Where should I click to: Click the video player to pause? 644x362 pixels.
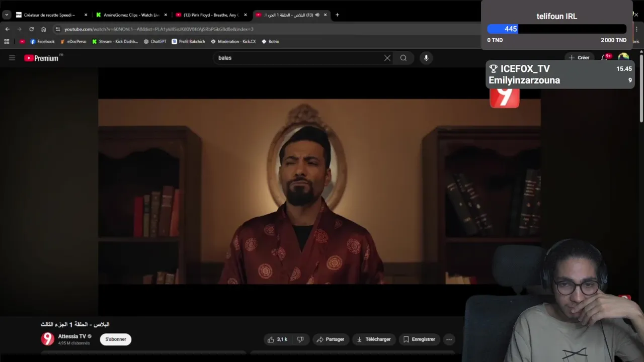(x=319, y=191)
